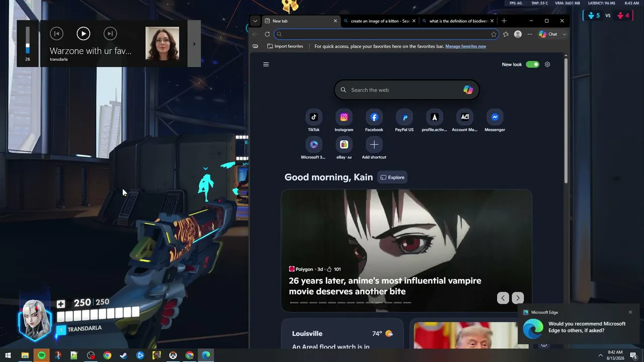Open the Windows Start menu
644x362 pixels.
point(8,355)
